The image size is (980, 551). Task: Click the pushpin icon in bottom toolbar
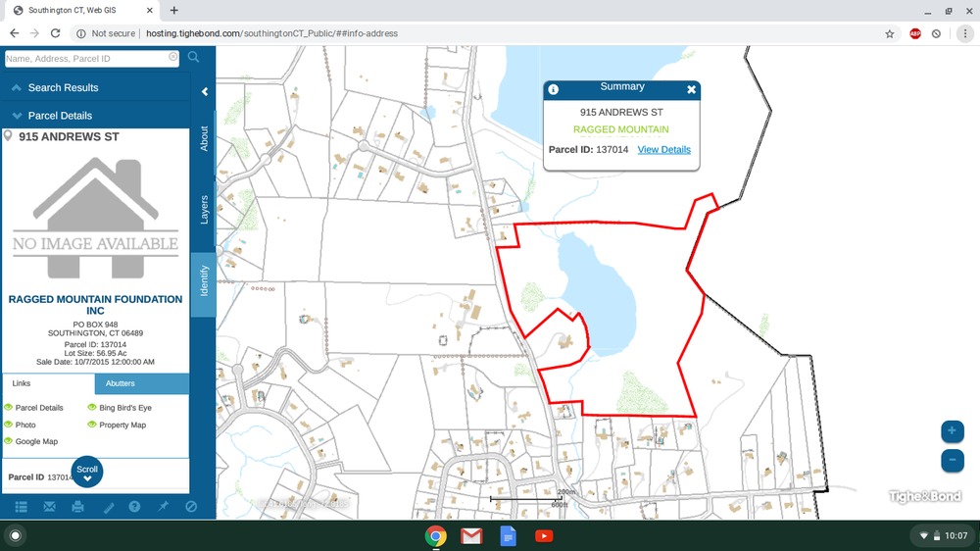pyautogui.click(x=163, y=507)
